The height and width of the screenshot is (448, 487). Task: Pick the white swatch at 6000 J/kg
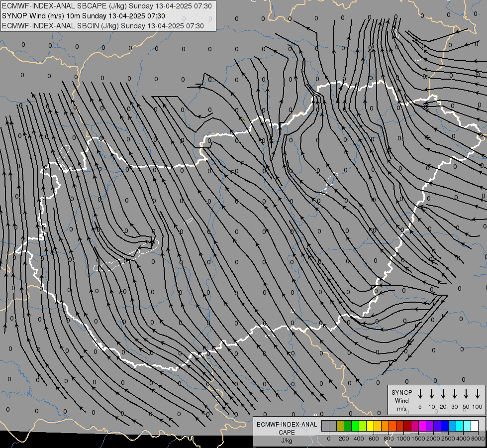475,426
